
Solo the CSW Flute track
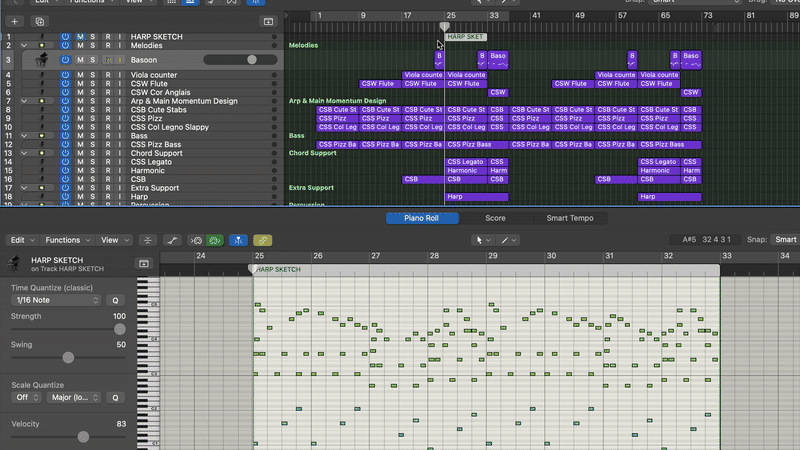(x=93, y=83)
